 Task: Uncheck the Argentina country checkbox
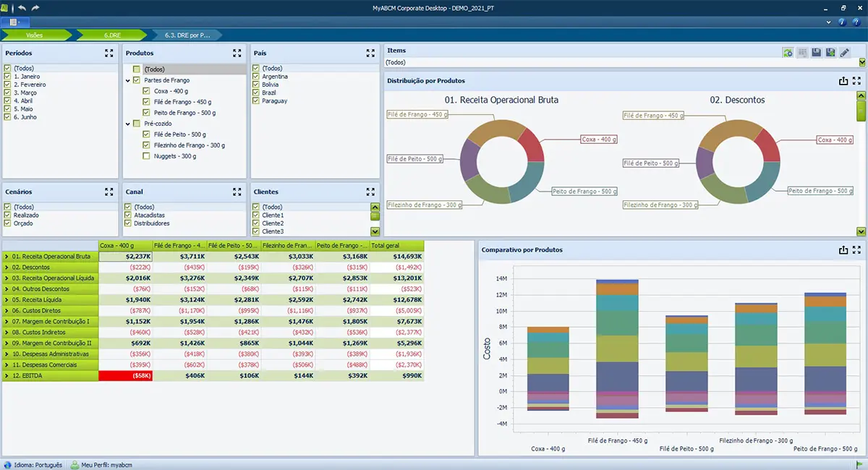tap(256, 77)
